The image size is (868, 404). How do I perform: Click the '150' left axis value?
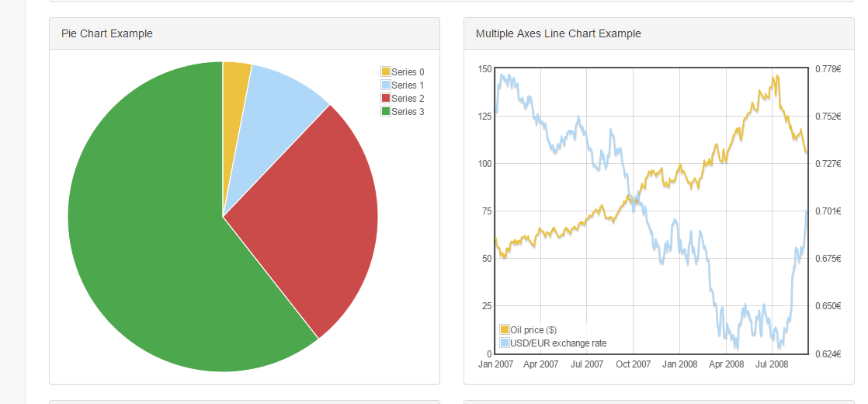click(485, 68)
